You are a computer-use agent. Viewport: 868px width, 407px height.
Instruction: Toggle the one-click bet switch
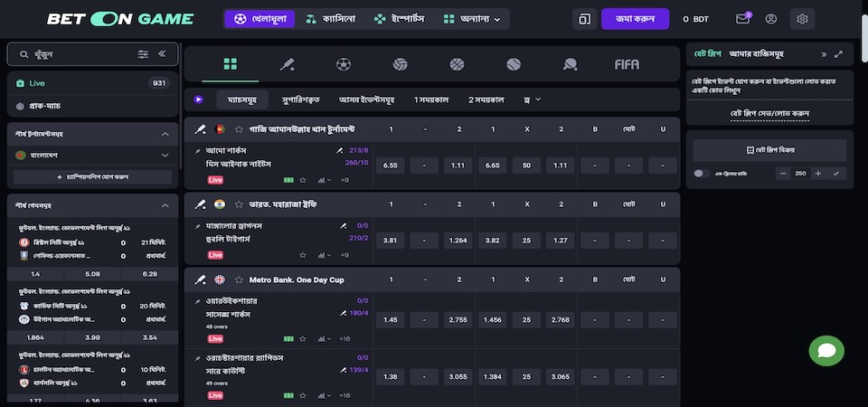[x=699, y=173]
